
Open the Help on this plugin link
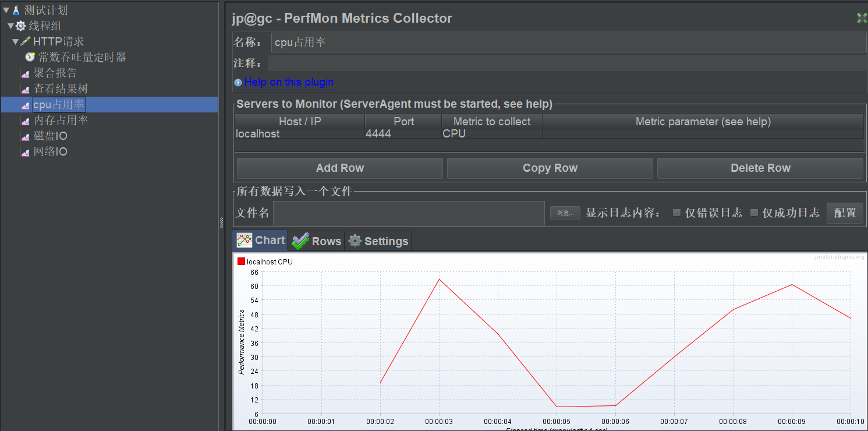pyautogui.click(x=289, y=82)
